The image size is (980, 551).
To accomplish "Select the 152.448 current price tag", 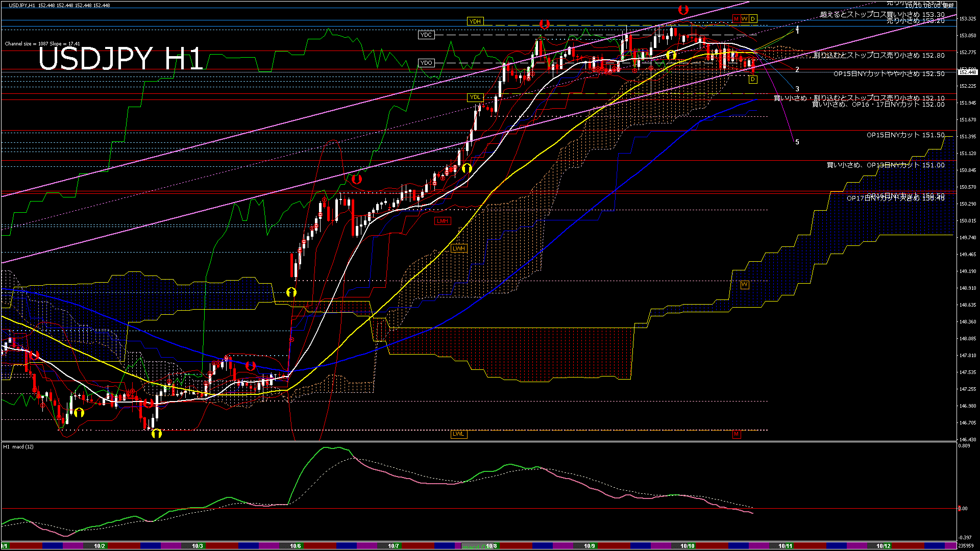I will pyautogui.click(x=967, y=72).
